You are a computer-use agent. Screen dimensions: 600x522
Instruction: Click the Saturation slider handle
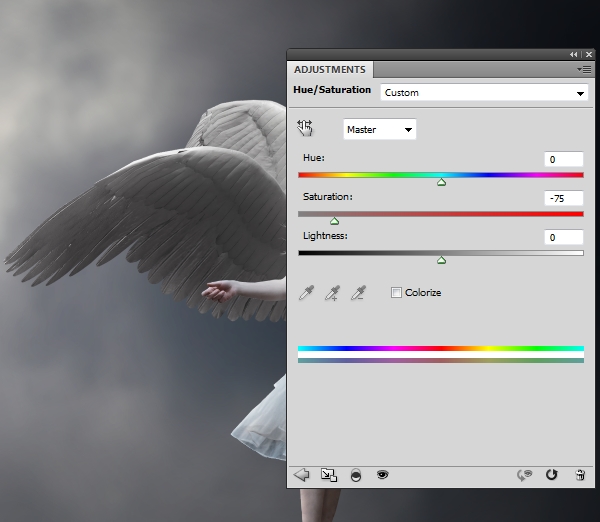(x=334, y=221)
